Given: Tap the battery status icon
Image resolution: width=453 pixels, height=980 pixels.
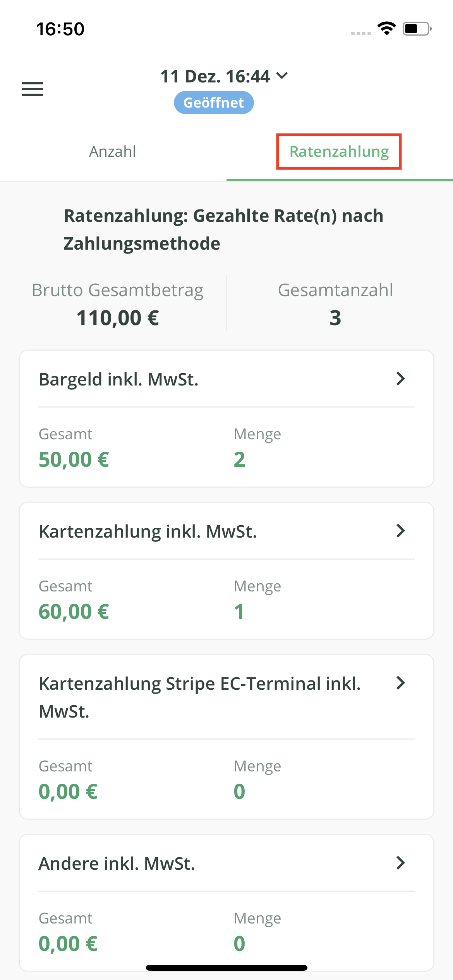Looking at the screenshot, I should [x=417, y=29].
